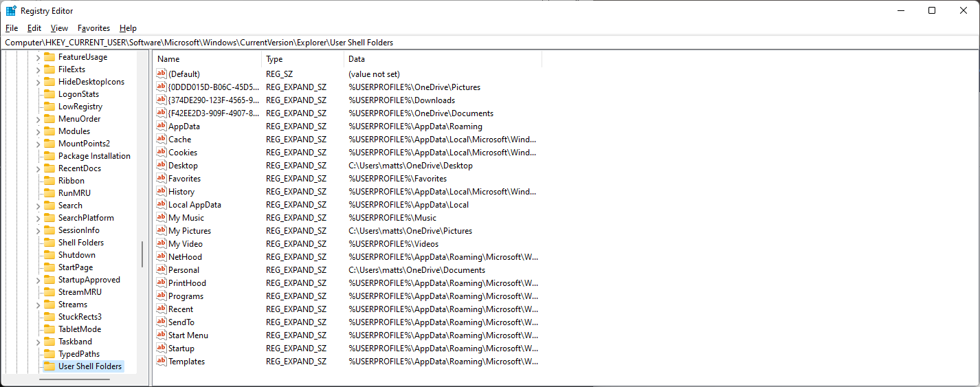Select the StuckRects3 folder icon
Image resolution: width=980 pixels, height=387 pixels.
point(49,317)
